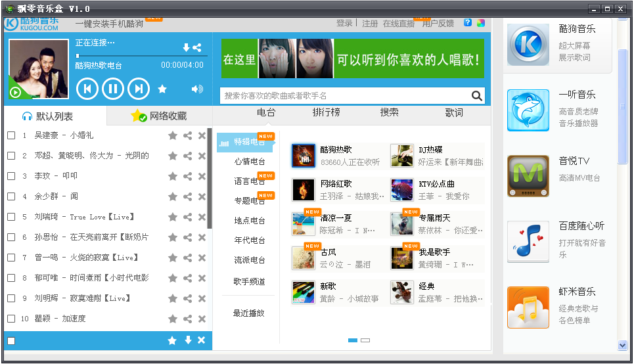The image size is (634, 364).
Task: Open 最近播放 list
Action: tap(248, 313)
